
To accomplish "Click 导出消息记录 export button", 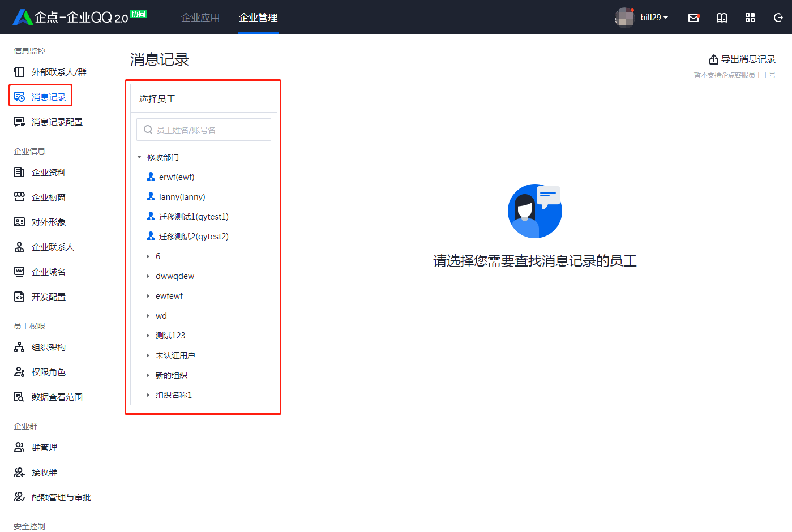I will [742, 59].
